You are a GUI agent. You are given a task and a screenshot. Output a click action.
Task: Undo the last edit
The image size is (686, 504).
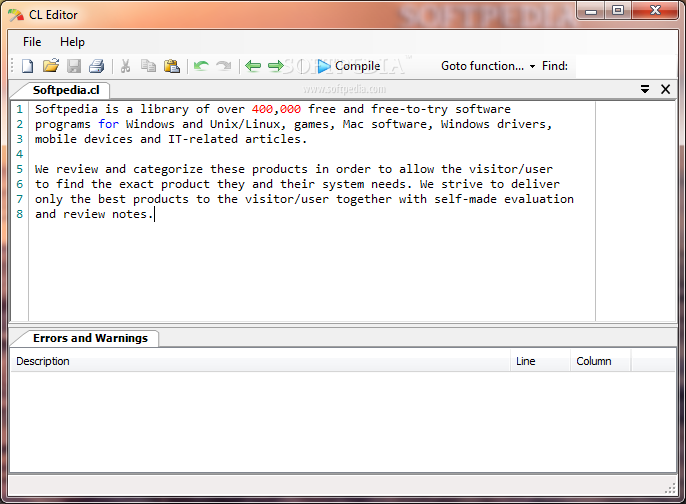(x=201, y=66)
